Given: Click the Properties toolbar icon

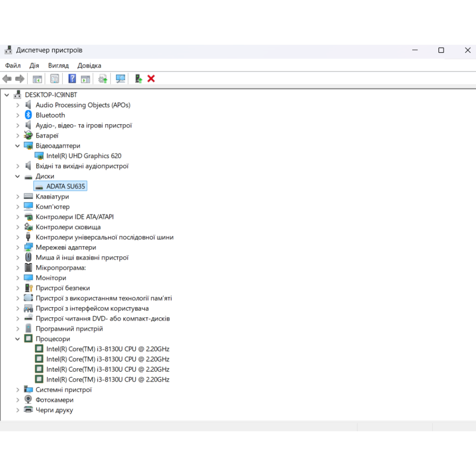Looking at the screenshot, I should (x=55, y=79).
